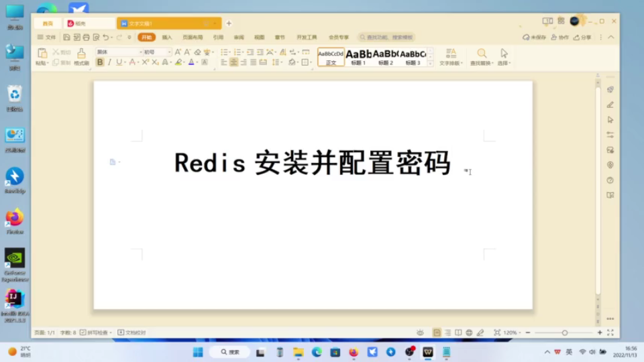This screenshot has width=644, height=362.
Task: Open the File (文件) menu
Action: (x=46, y=38)
